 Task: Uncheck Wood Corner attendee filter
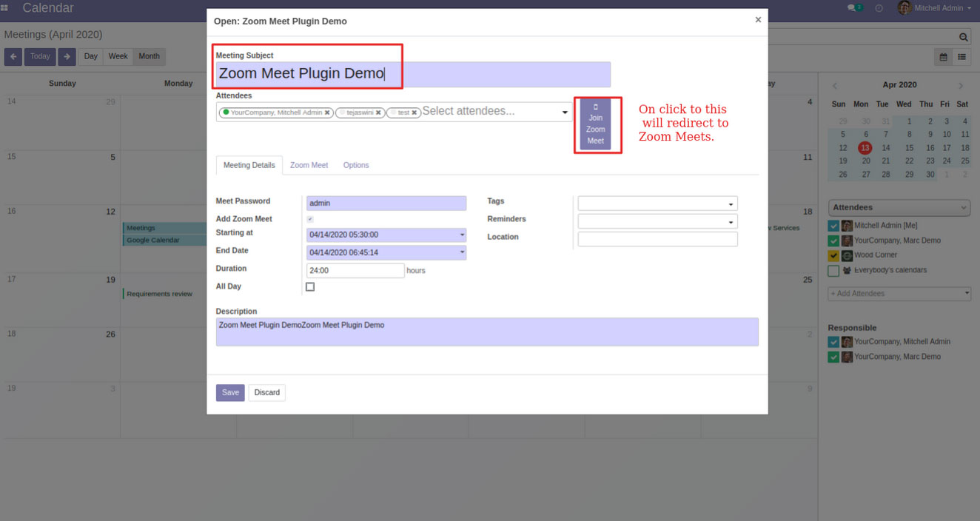833,255
